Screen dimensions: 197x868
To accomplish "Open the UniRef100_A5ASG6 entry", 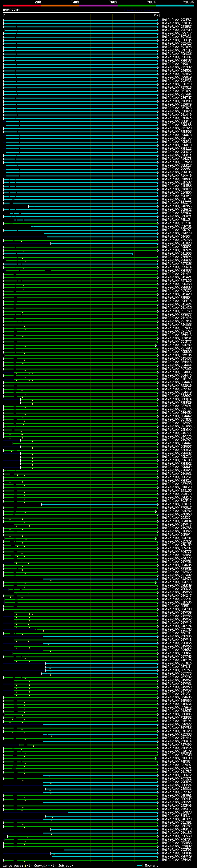I will tap(177, 54).
